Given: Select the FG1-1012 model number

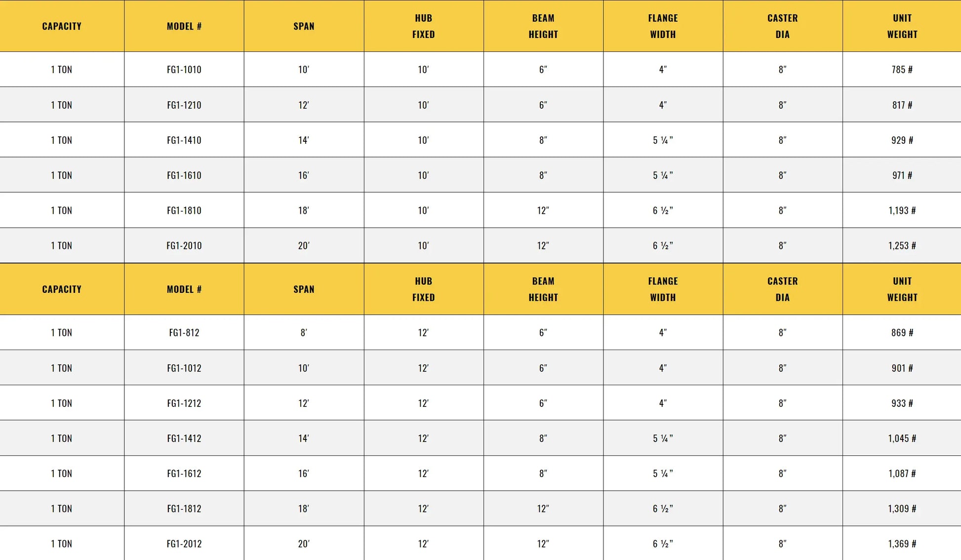Looking at the screenshot, I should 184,368.
